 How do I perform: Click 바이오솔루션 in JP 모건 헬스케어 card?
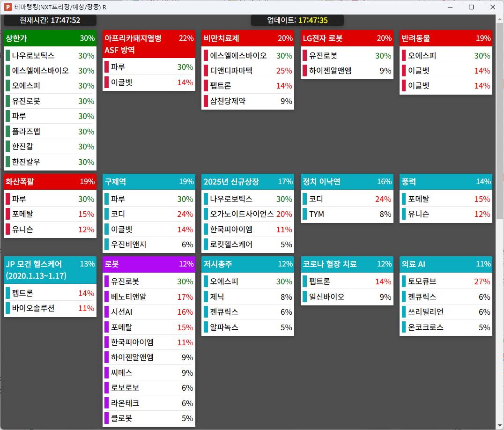[50, 308]
